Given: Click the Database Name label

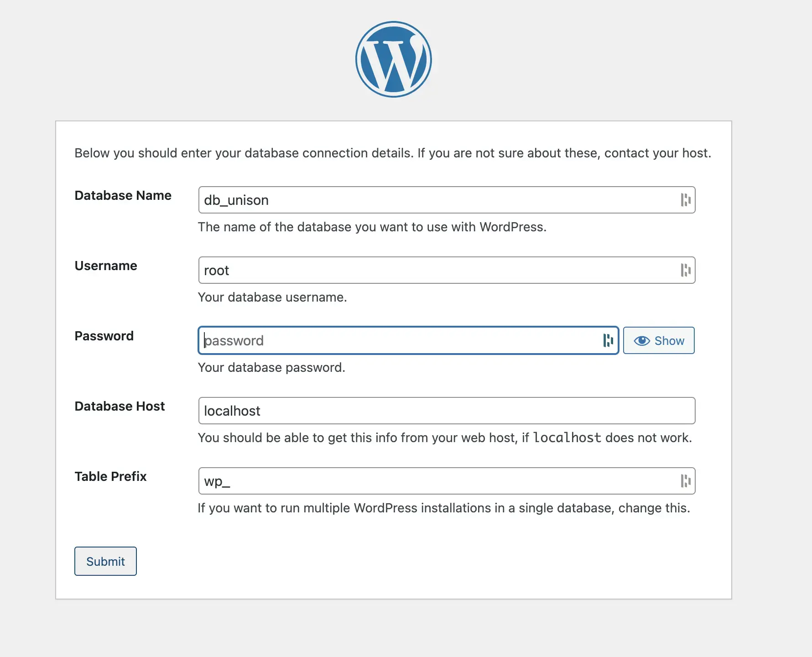Looking at the screenshot, I should click(x=123, y=195).
